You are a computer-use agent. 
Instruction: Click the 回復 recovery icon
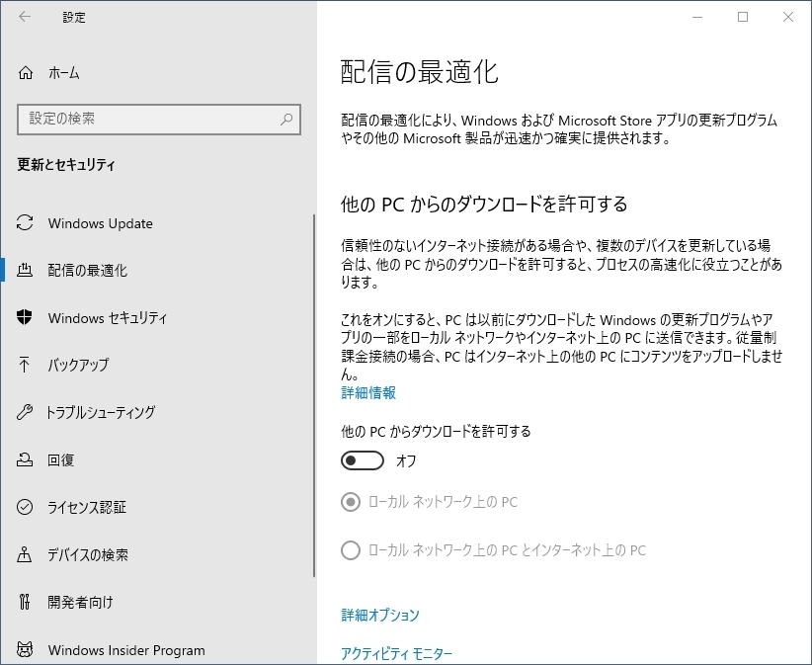point(25,459)
